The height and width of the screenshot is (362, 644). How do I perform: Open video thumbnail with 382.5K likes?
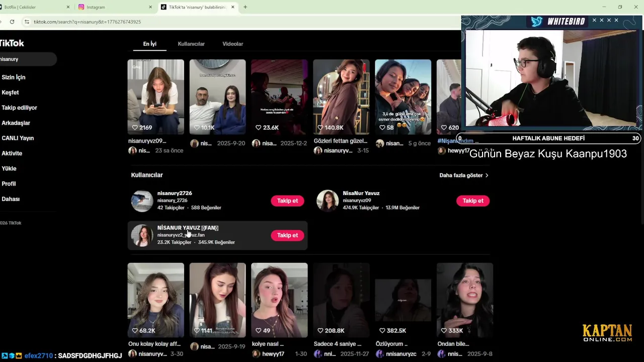click(x=403, y=300)
